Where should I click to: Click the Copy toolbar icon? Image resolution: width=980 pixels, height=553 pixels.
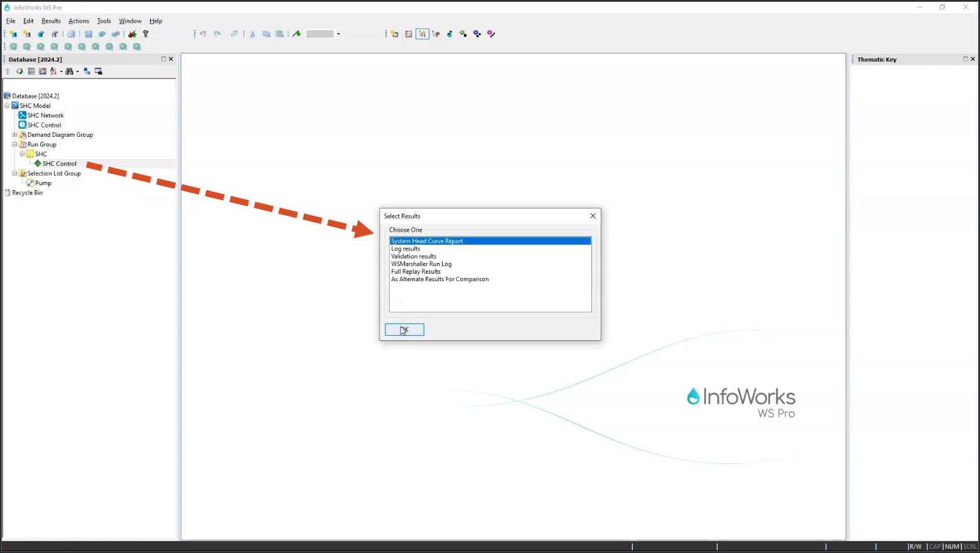[266, 34]
